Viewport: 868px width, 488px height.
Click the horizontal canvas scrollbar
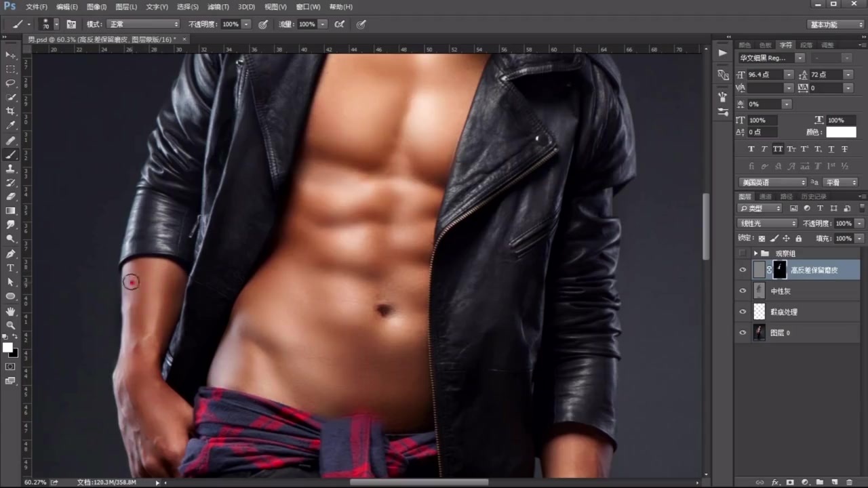click(419, 483)
